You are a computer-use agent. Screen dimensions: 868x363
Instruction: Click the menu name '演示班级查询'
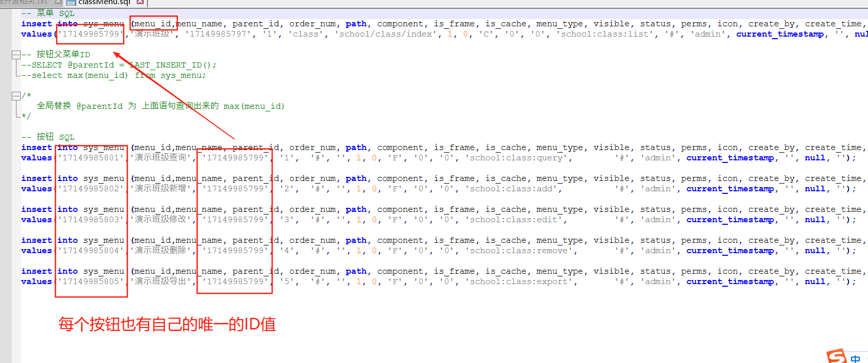pos(160,158)
